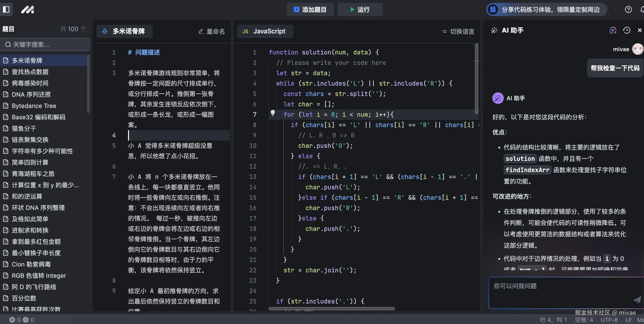644x324 pixels.
Task: Open 切换语言 language switcher
Action: (x=458, y=31)
